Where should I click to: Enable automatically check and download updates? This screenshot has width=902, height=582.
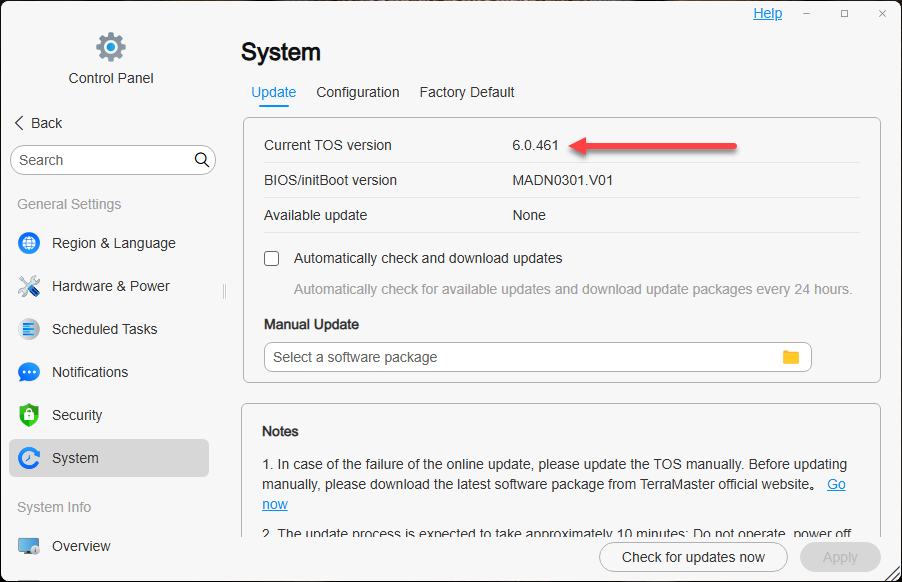(272, 258)
